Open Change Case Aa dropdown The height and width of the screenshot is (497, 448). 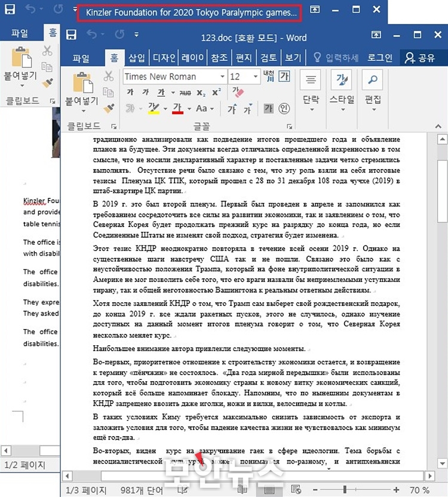(x=205, y=109)
